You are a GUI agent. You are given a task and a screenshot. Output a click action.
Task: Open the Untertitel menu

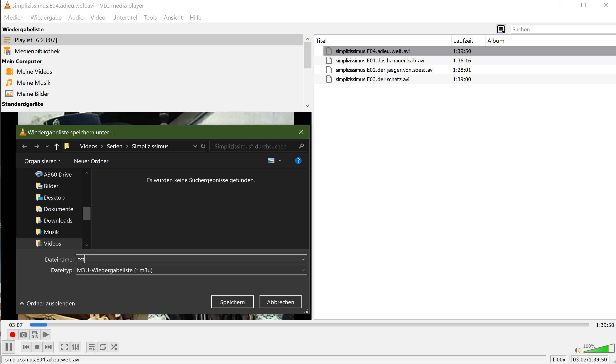(124, 18)
